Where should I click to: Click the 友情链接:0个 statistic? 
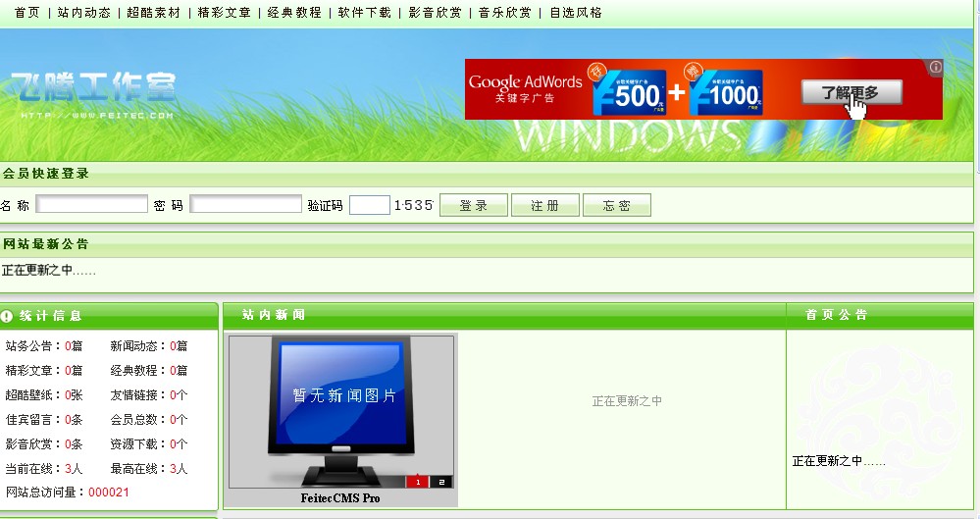click(149, 395)
